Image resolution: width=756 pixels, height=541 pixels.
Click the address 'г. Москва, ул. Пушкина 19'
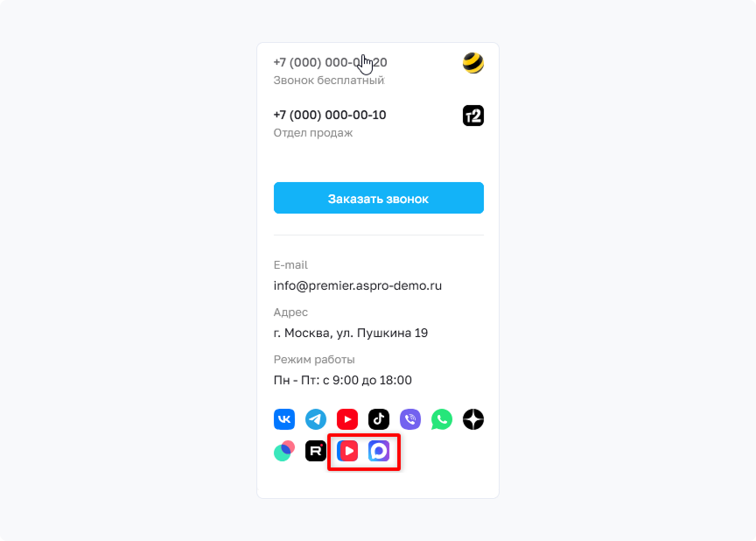351,333
